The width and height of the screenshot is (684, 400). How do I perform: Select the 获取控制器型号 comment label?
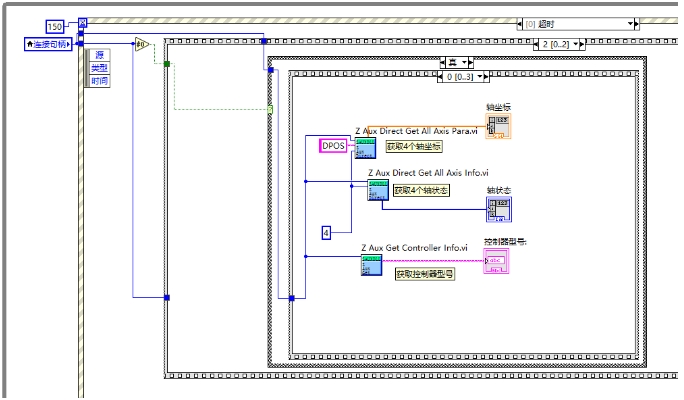click(x=425, y=274)
